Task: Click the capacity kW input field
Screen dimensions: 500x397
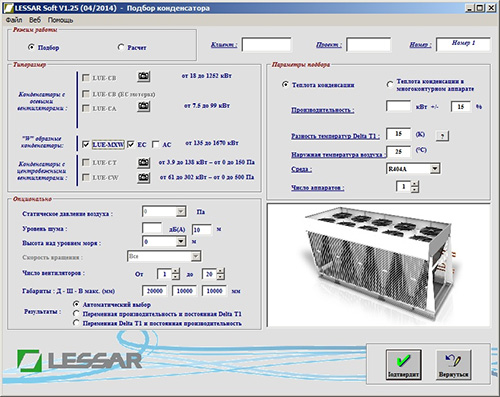Action: coord(398,106)
